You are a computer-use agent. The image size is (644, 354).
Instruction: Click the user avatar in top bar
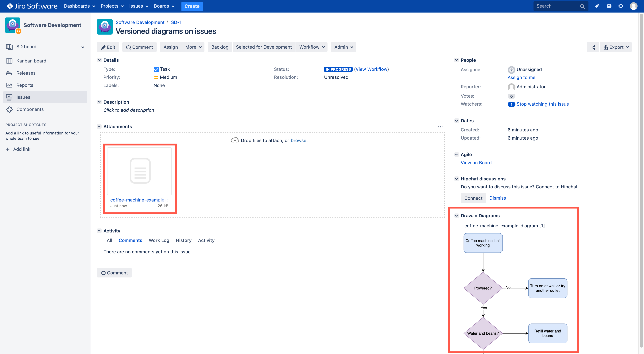(x=633, y=6)
